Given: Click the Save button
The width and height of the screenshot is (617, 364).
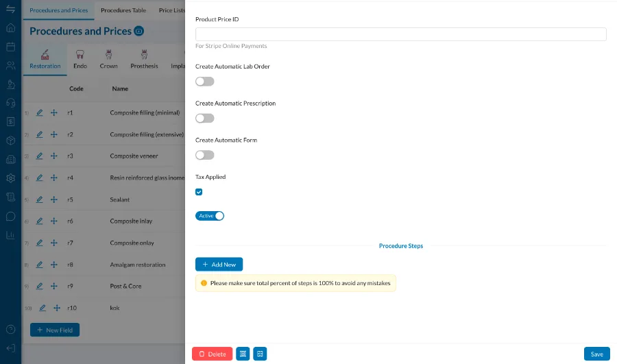Looking at the screenshot, I should 596,354.
